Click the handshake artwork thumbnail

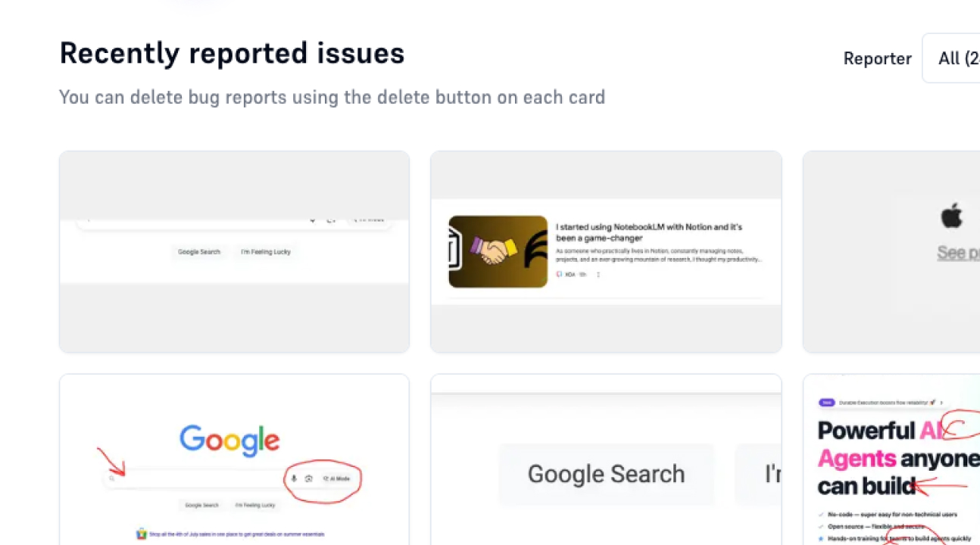click(x=498, y=251)
